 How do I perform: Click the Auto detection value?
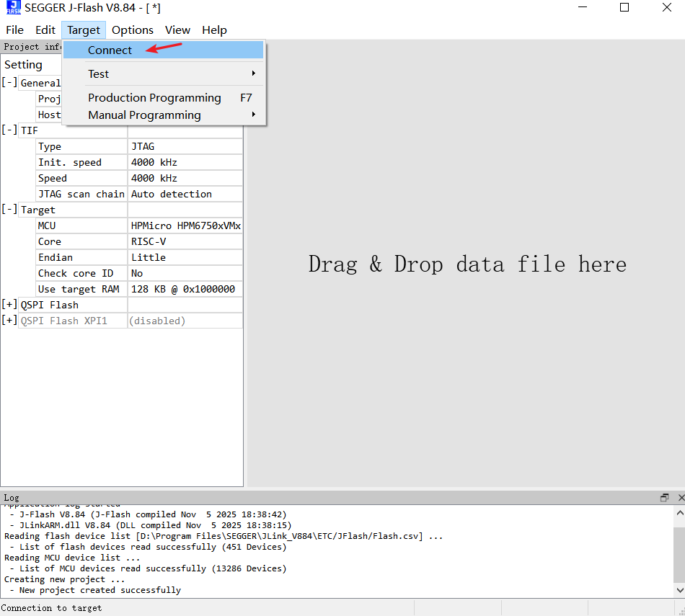tap(185, 195)
